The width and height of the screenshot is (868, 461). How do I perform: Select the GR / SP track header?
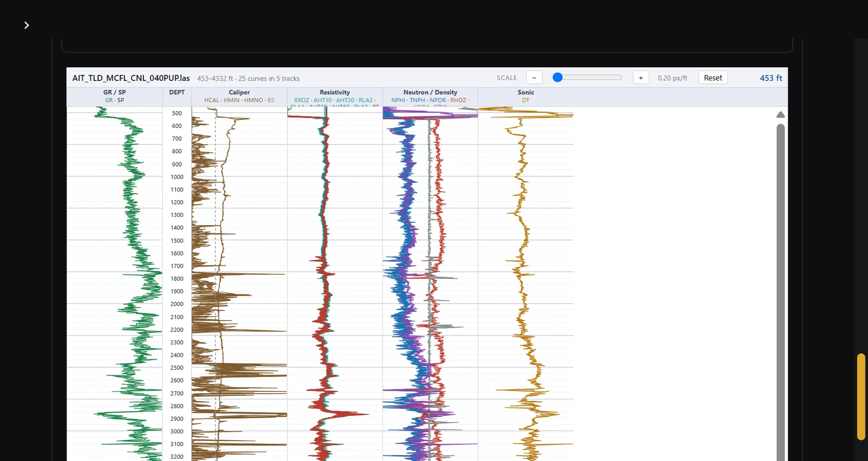tap(114, 92)
